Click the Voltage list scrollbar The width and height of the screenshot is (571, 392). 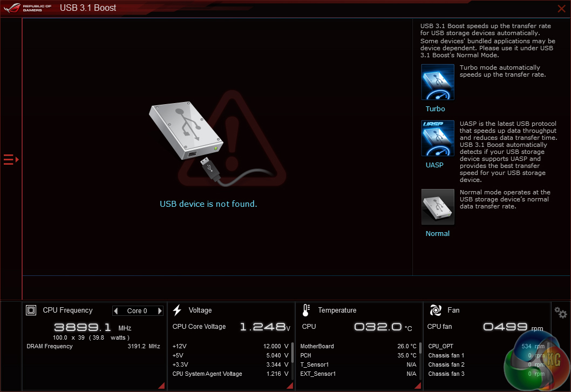[x=293, y=352]
